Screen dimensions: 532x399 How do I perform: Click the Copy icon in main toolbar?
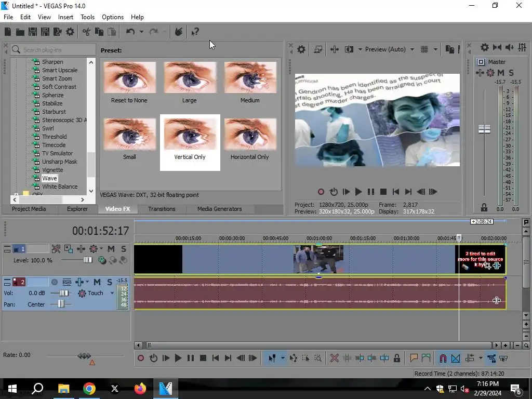click(99, 32)
